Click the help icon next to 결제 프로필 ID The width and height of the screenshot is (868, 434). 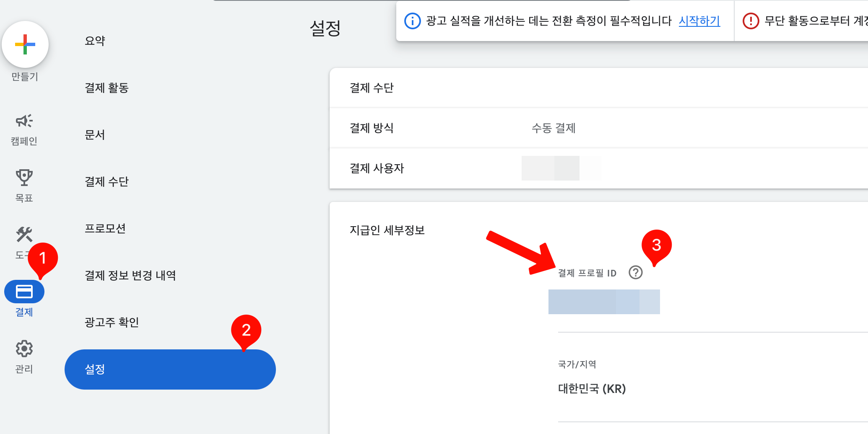(x=636, y=273)
